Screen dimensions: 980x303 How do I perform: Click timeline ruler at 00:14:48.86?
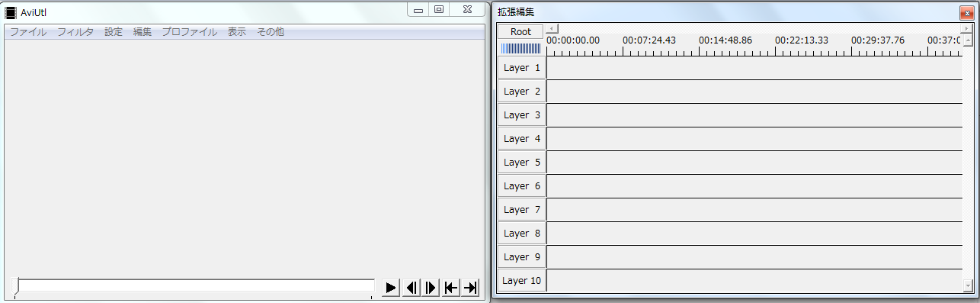pyautogui.click(x=725, y=40)
